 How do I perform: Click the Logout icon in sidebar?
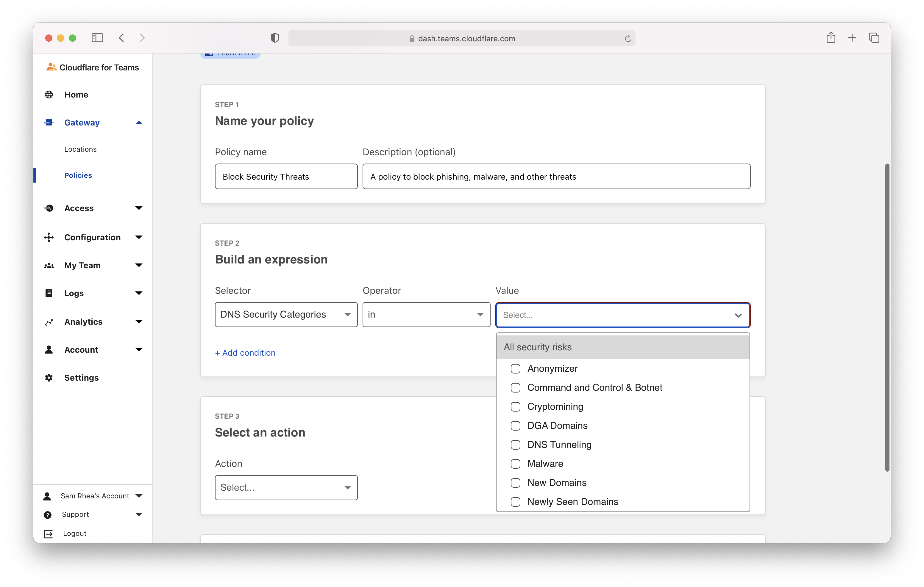coord(48,534)
